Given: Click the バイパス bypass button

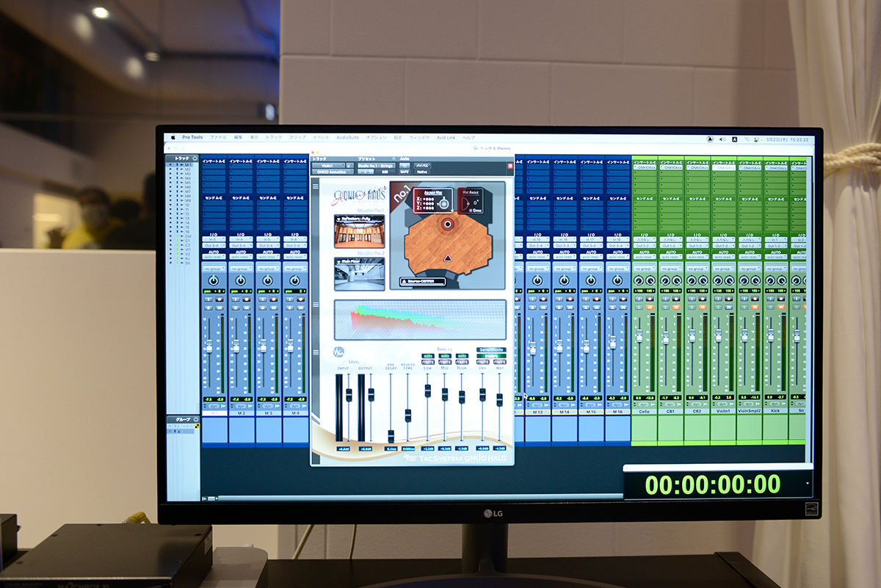Looking at the screenshot, I should tap(423, 166).
